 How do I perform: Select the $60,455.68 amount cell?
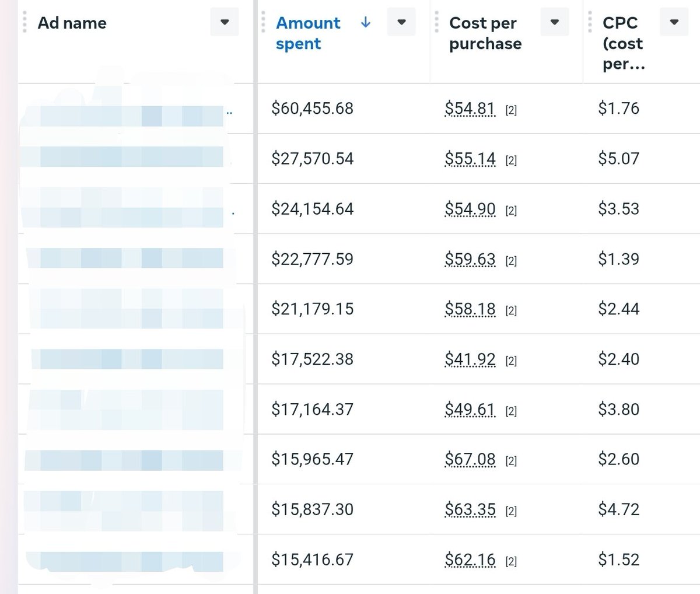[x=312, y=109]
